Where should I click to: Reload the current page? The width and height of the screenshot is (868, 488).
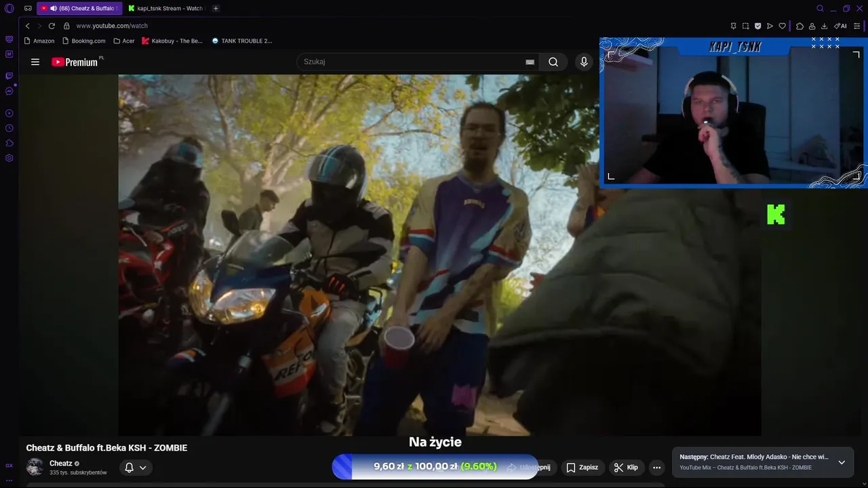pyautogui.click(x=52, y=26)
